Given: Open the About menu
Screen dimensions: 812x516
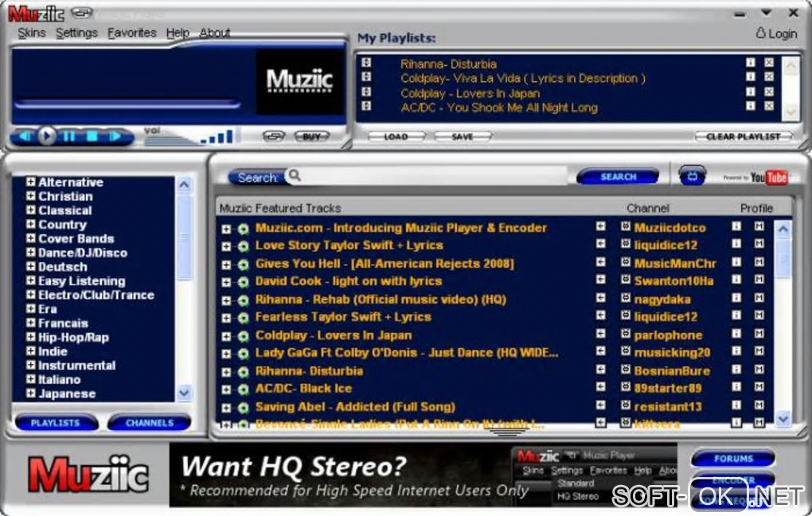Looking at the screenshot, I should [215, 33].
